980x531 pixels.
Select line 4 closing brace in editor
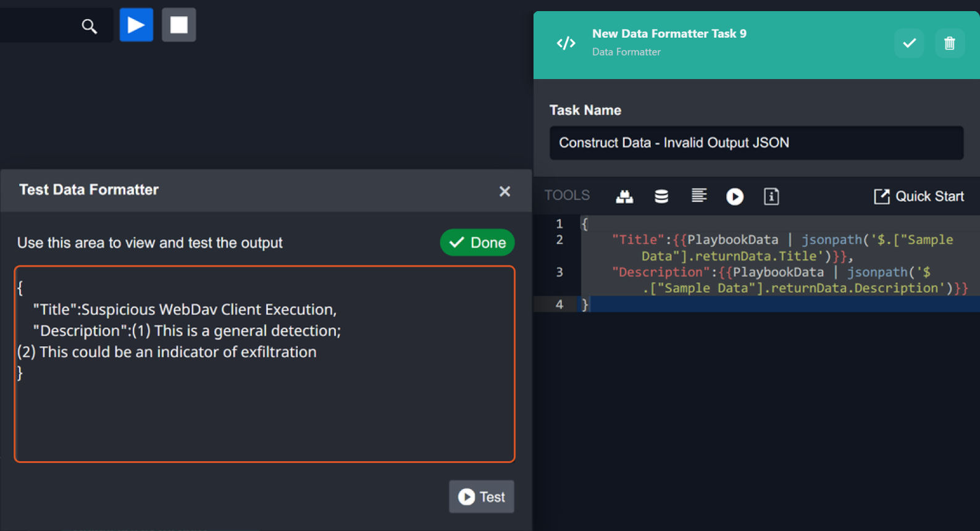click(x=585, y=304)
